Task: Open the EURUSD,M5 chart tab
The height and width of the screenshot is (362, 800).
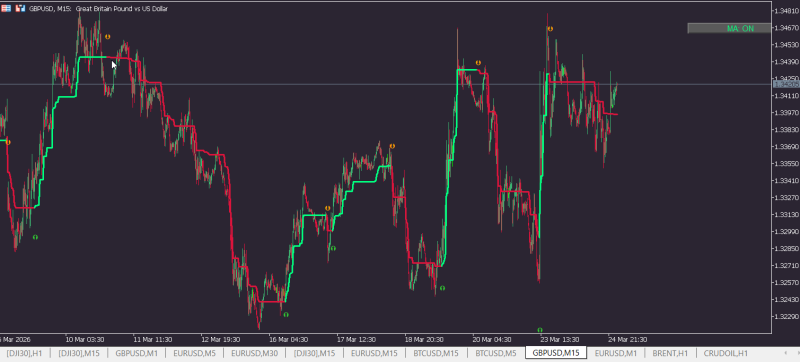Action: pos(194,353)
